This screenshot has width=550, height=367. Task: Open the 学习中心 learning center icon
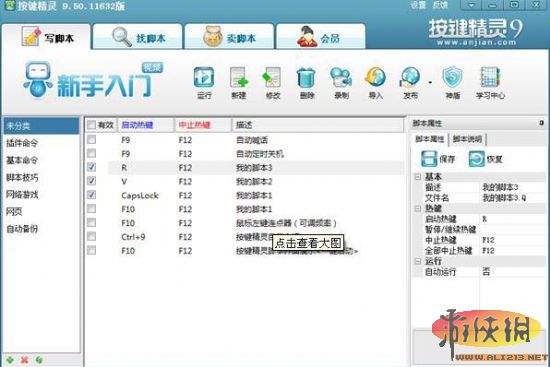tap(490, 78)
